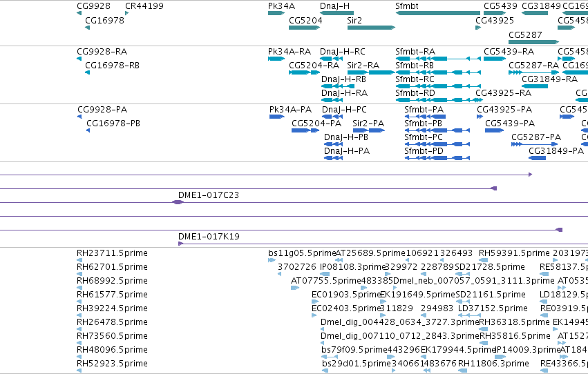Click the RH61577.5prime EST label

pos(112,295)
